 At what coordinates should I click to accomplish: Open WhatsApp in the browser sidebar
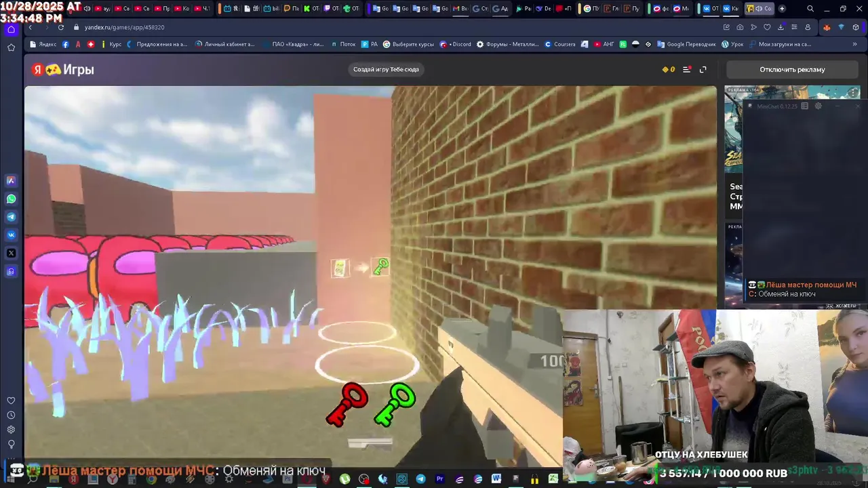click(11, 199)
